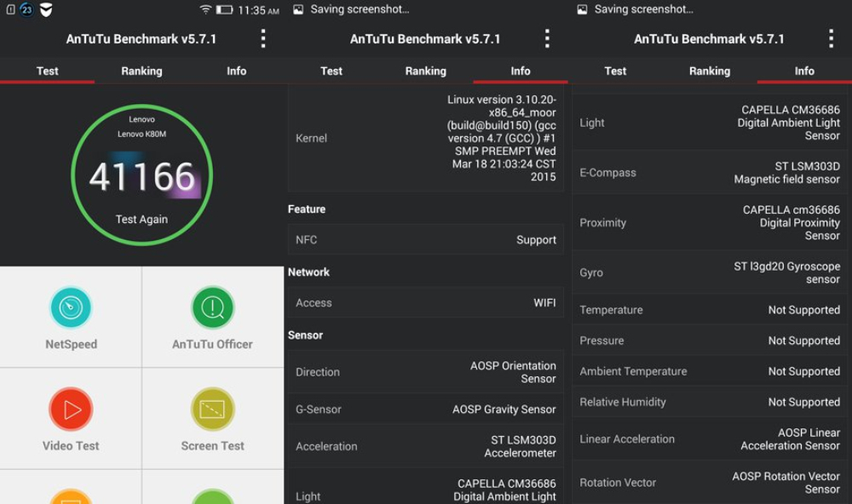This screenshot has height=504, width=852.
Task: Tap the Wi-Fi signal icon in the status bar
Action: click(x=205, y=10)
